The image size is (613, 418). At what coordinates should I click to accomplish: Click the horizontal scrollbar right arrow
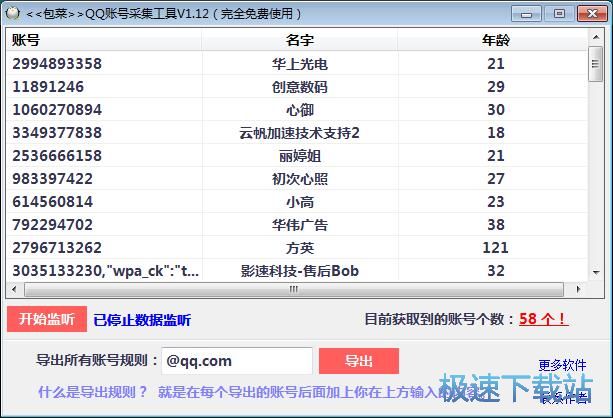[x=578, y=289]
